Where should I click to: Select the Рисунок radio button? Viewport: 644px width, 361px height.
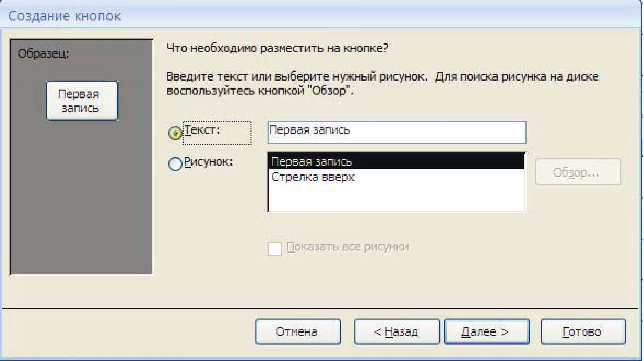175,164
